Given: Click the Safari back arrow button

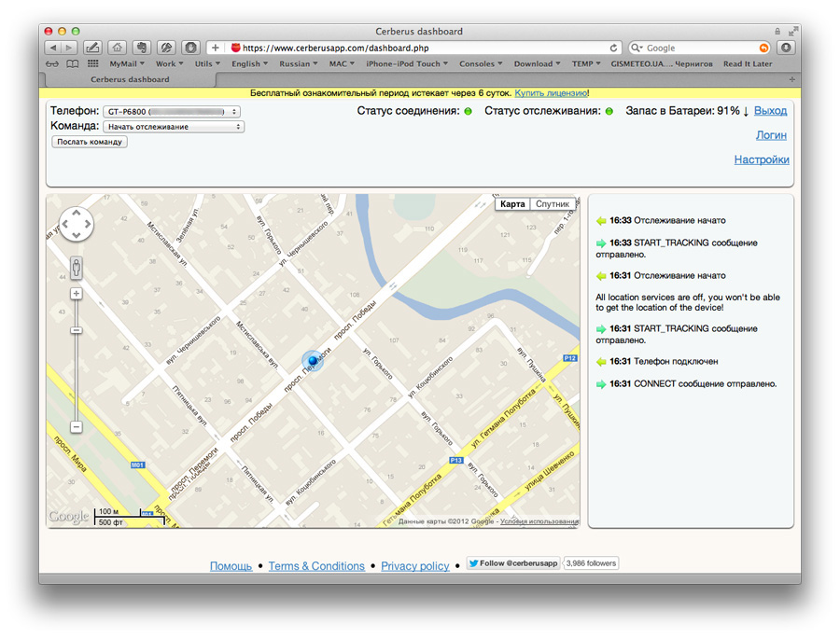Looking at the screenshot, I should (x=53, y=48).
